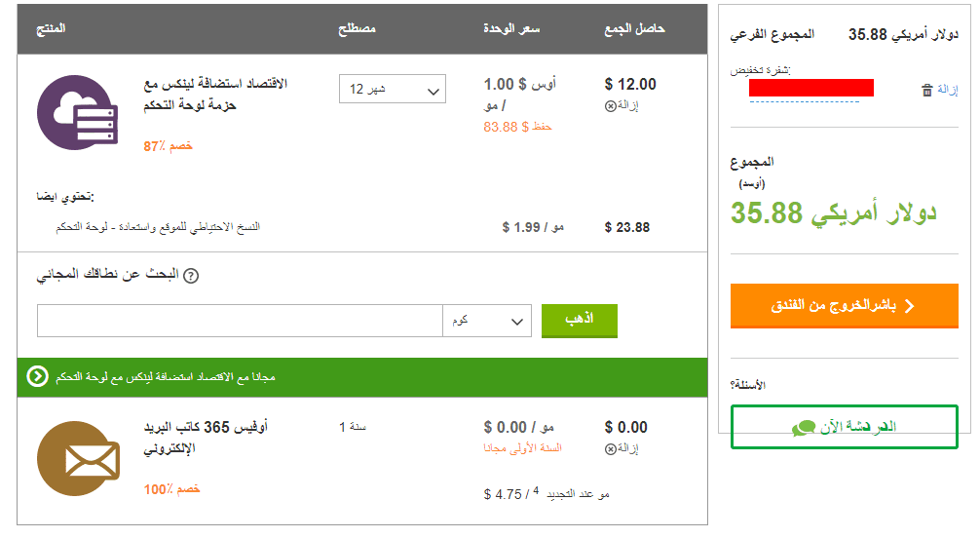This screenshot has width=980, height=538.
Task: Click the X remove icon under the $12.00 total
Action: [x=611, y=105]
